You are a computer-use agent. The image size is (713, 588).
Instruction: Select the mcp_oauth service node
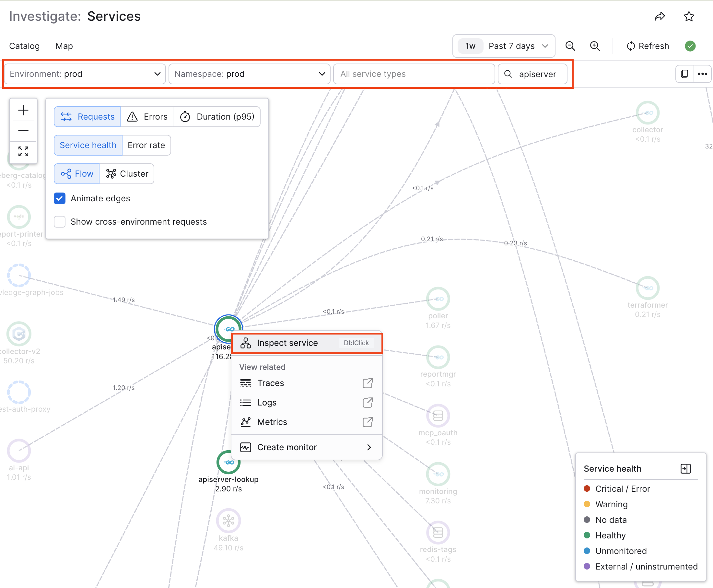[438, 416]
